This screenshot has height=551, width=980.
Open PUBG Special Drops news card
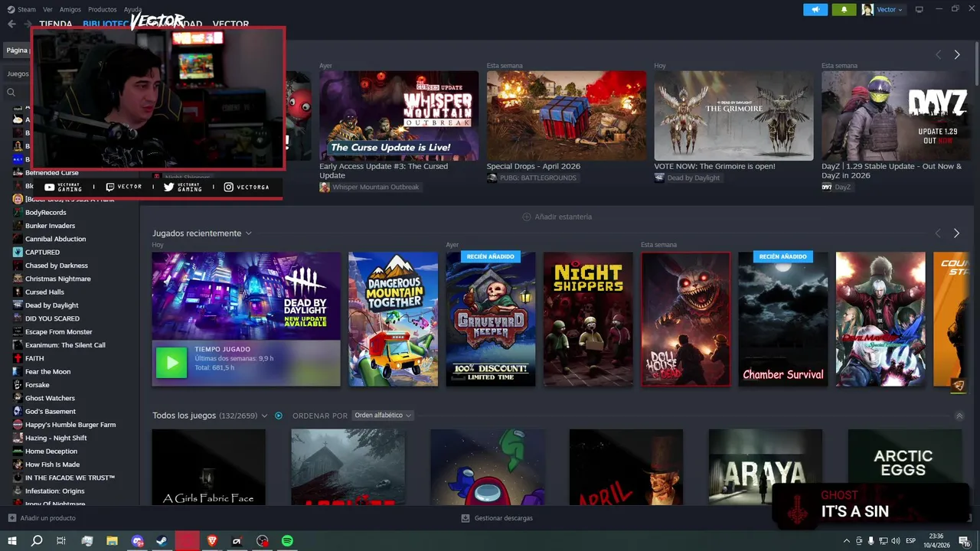pos(567,116)
